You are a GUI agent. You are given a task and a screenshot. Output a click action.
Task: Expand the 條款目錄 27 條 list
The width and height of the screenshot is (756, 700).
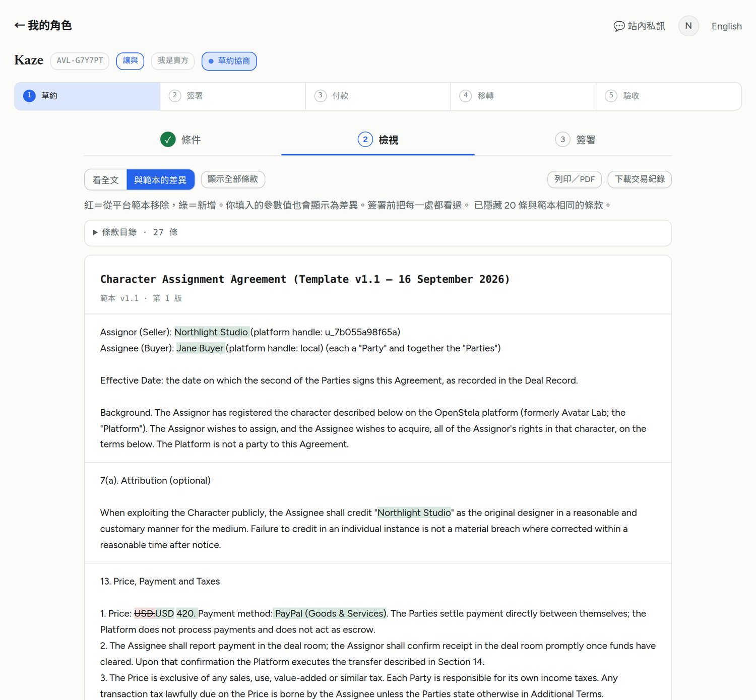(x=378, y=233)
